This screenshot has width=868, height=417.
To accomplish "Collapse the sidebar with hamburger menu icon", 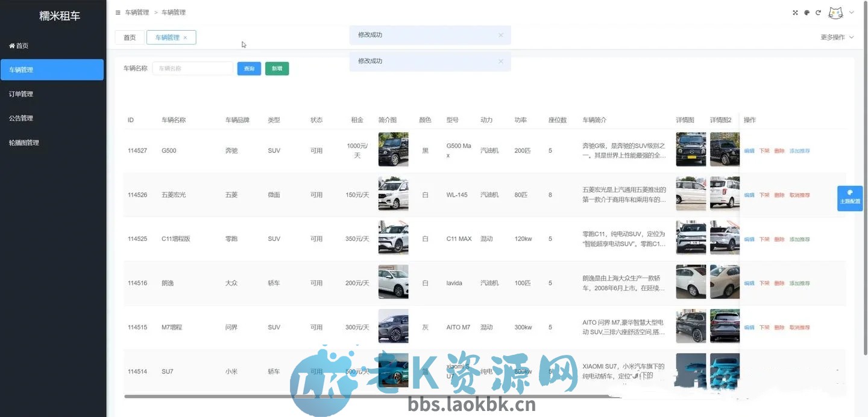I will tap(118, 12).
